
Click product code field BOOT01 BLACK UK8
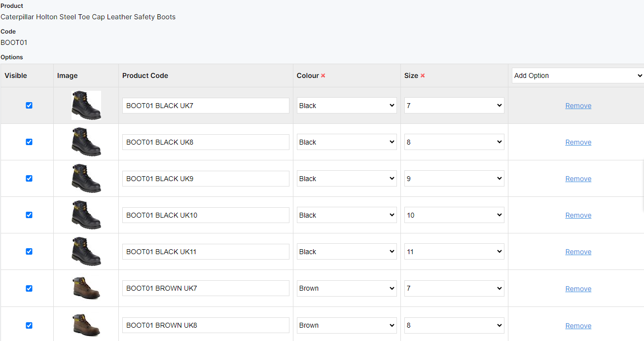click(x=206, y=142)
